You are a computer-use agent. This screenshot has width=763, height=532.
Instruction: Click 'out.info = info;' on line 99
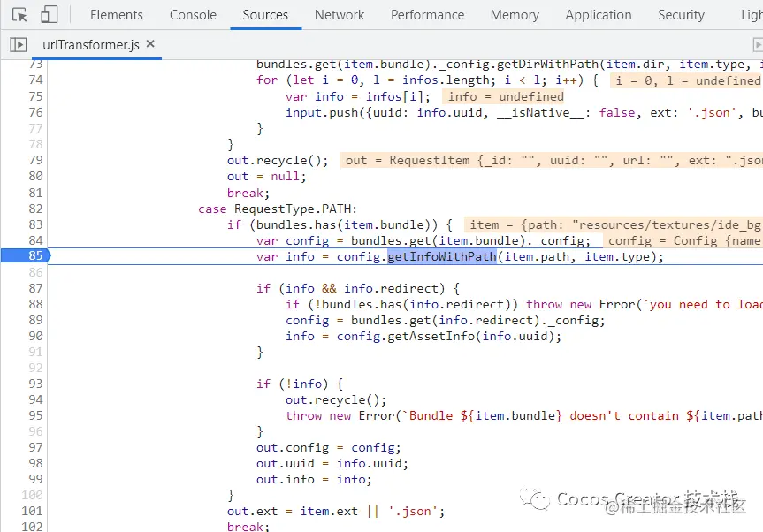coord(314,480)
